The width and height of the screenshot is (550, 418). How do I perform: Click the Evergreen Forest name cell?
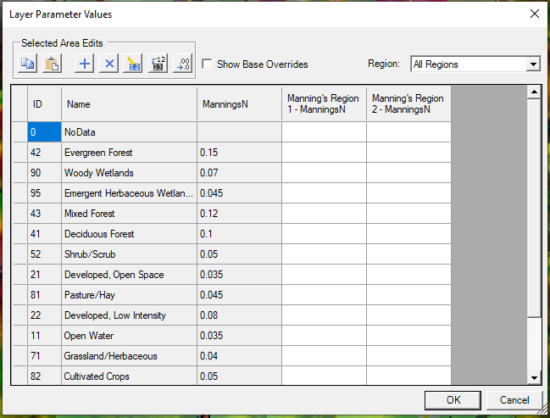click(x=129, y=153)
